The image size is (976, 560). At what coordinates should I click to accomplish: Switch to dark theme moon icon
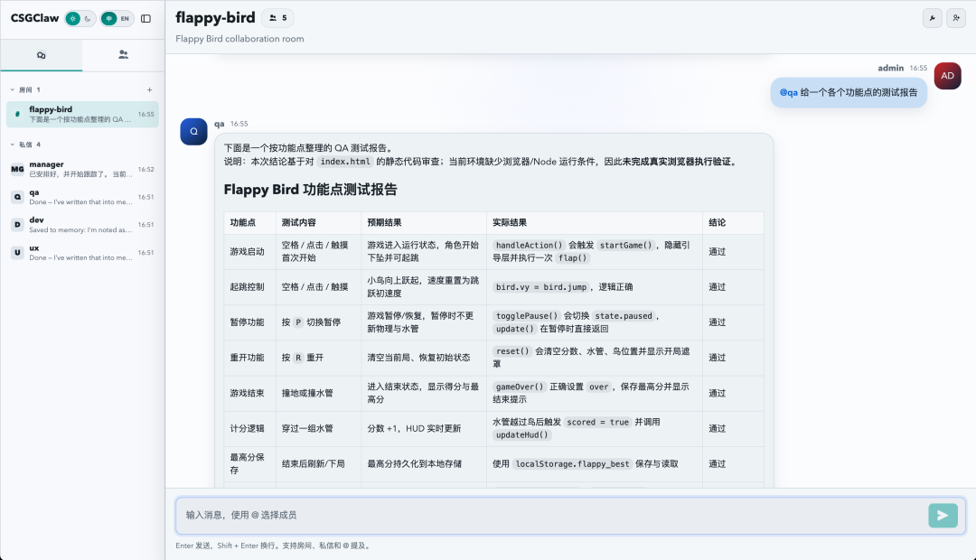coord(89,19)
